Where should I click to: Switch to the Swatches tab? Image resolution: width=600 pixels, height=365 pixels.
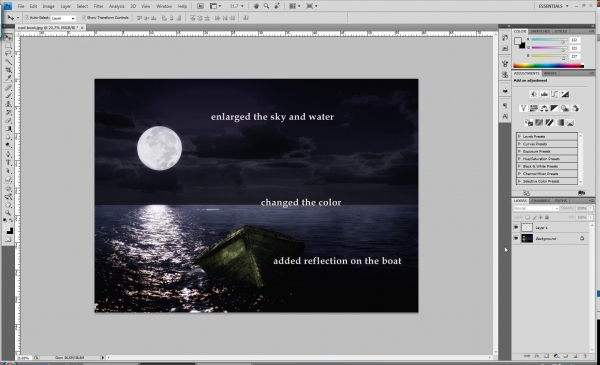coord(540,31)
